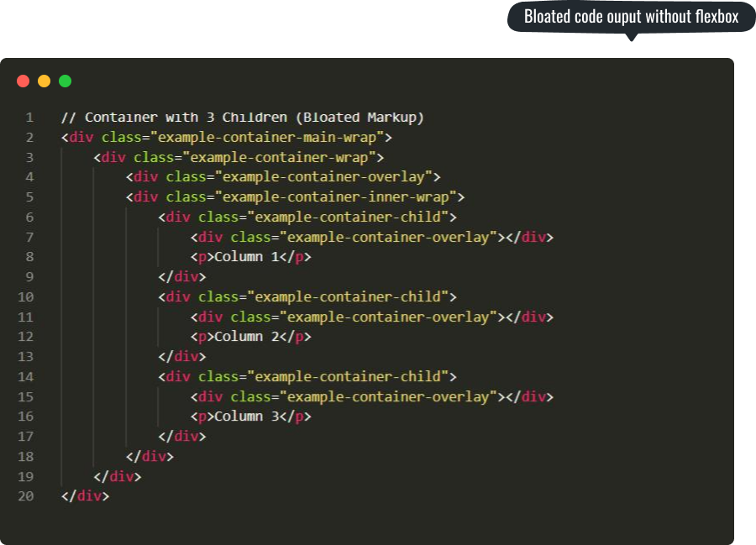
Task: Click the yellow traffic light icon
Action: click(43, 81)
